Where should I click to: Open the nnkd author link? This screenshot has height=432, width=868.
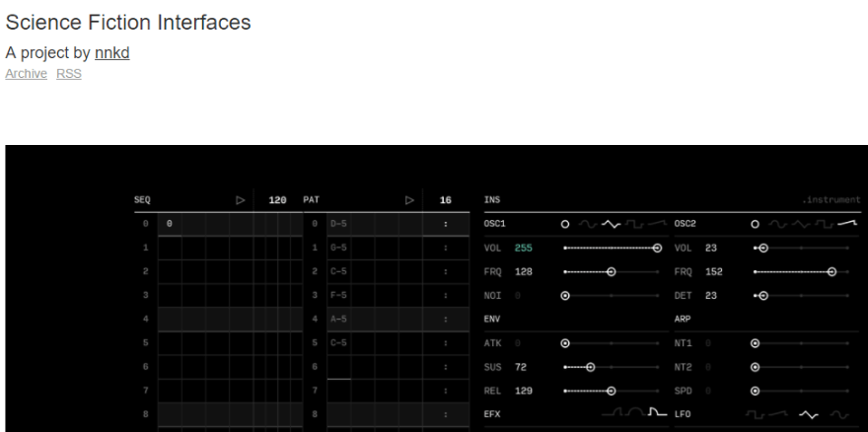coord(111,53)
